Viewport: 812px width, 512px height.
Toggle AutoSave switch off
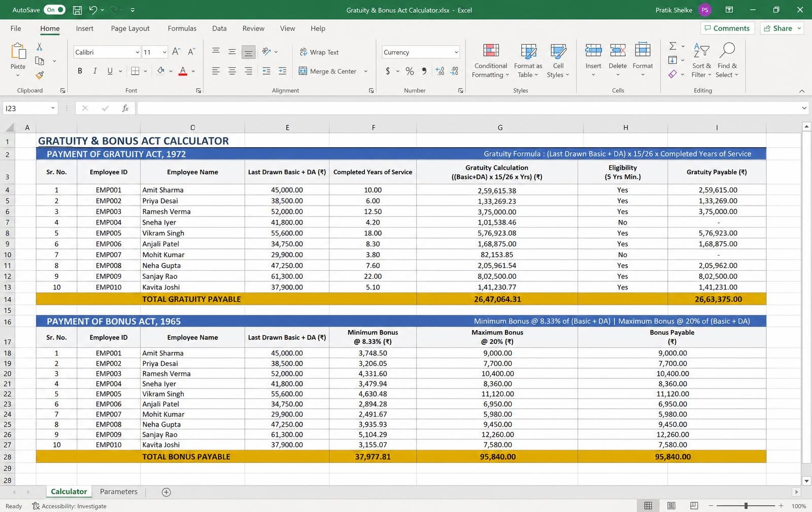(x=55, y=10)
